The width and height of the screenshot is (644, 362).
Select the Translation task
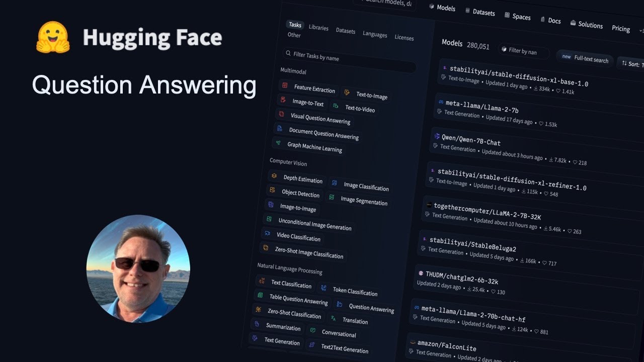coord(350,320)
